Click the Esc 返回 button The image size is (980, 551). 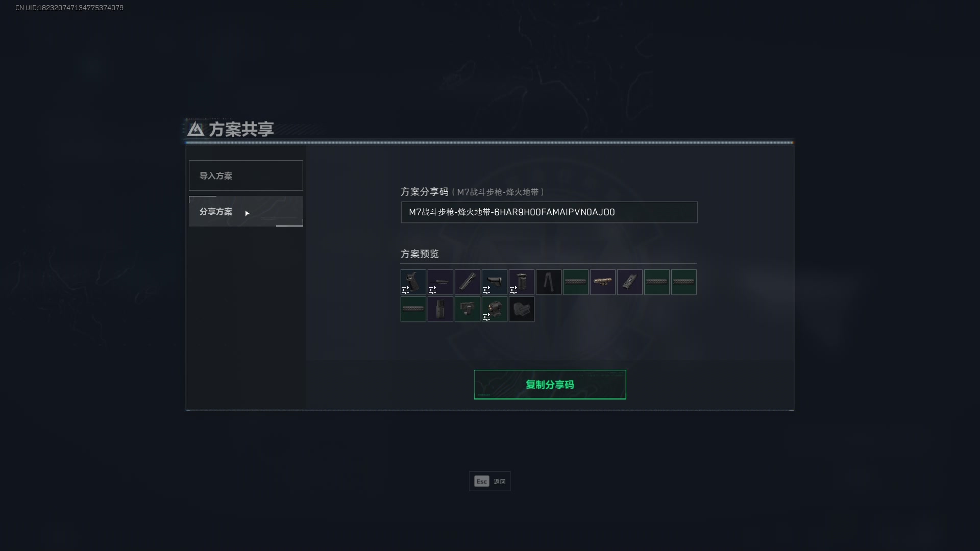pos(489,481)
